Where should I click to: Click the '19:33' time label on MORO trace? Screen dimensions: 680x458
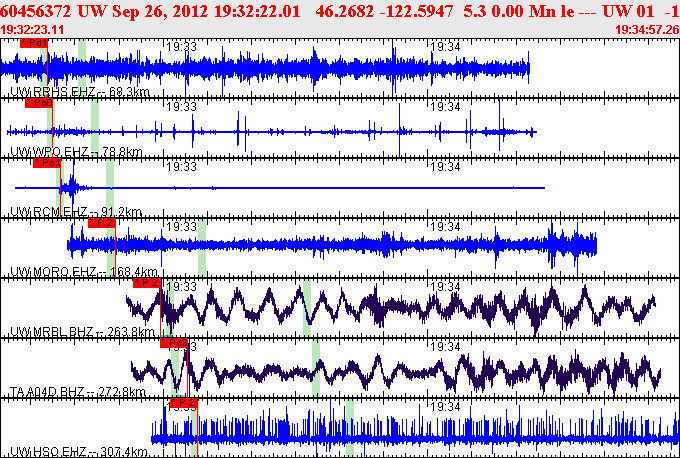coord(182,226)
